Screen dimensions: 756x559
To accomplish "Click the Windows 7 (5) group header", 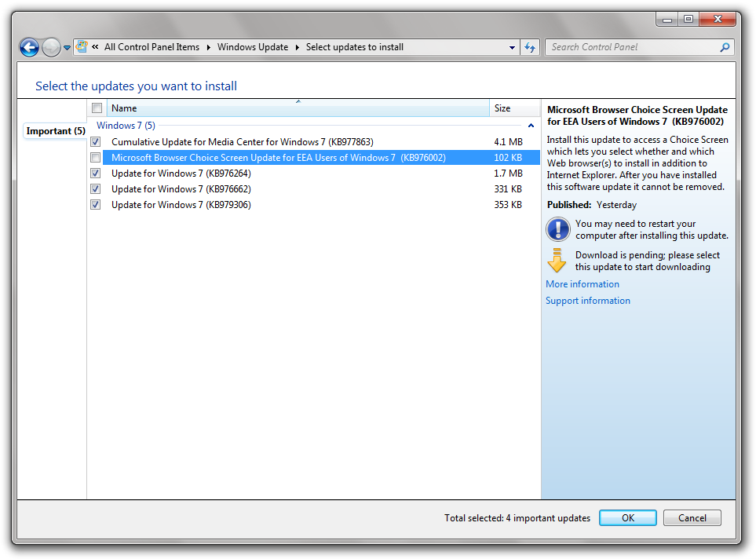I will 126,126.
